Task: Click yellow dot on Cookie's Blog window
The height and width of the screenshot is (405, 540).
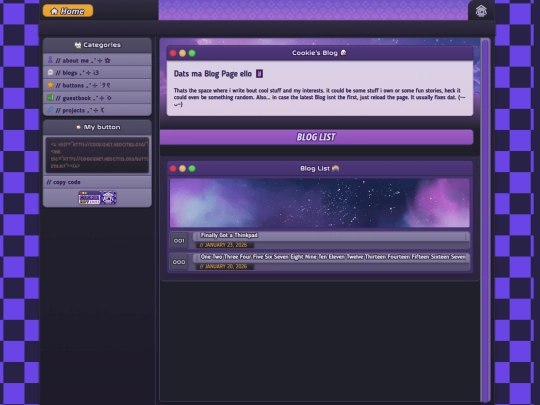Action: coord(183,53)
